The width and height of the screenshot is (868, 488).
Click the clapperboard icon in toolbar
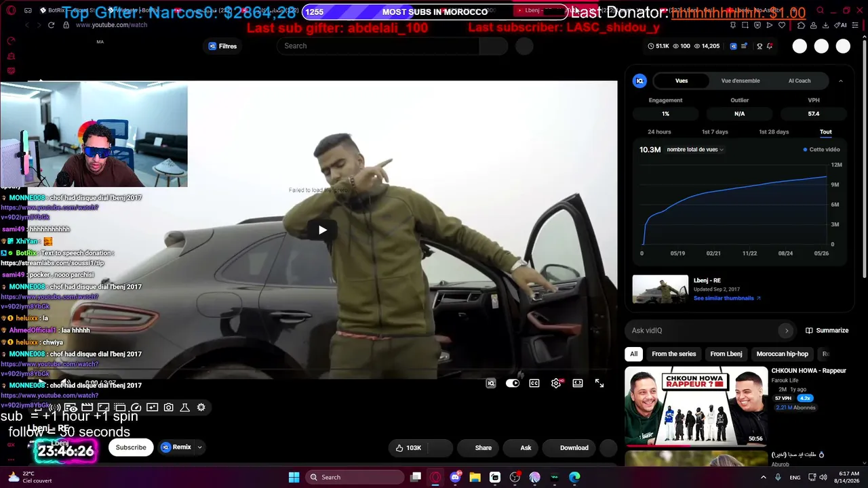point(87,407)
